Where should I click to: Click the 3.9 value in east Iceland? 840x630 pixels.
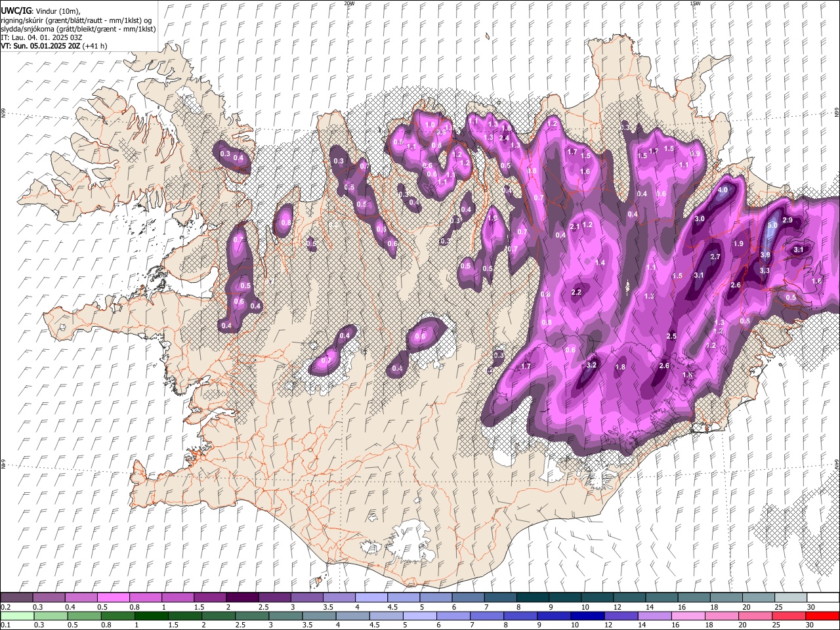click(765, 255)
